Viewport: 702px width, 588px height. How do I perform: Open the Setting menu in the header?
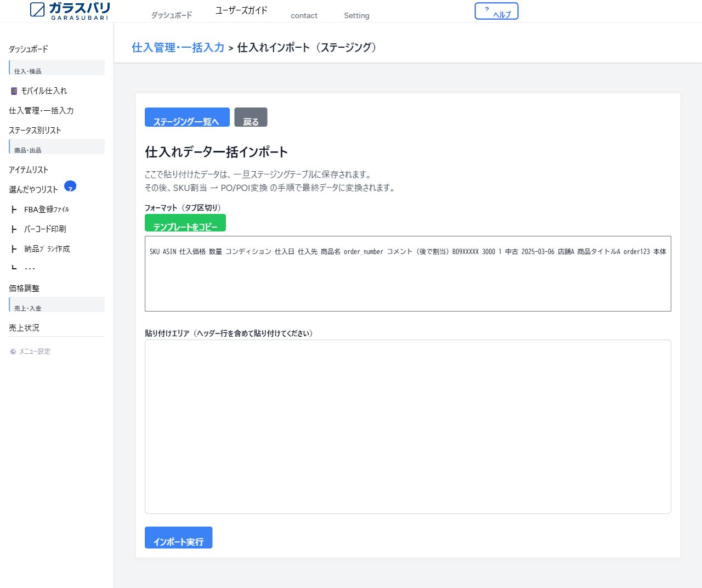click(356, 15)
